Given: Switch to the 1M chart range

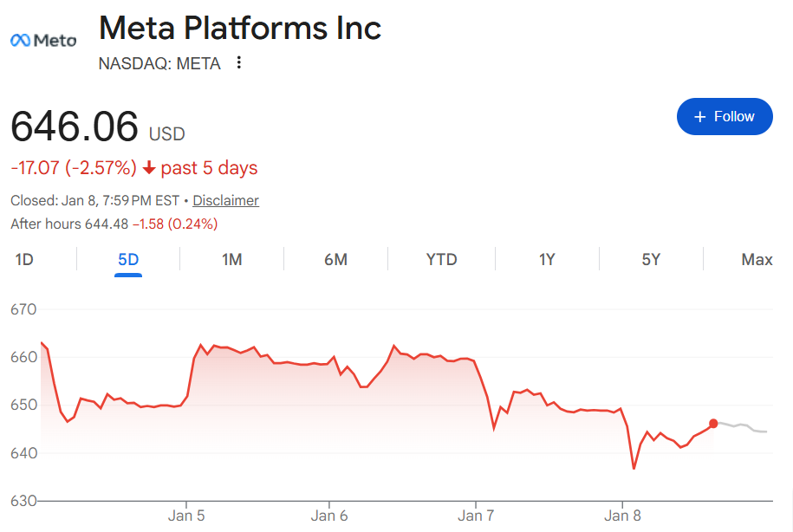Looking at the screenshot, I should (x=231, y=260).
